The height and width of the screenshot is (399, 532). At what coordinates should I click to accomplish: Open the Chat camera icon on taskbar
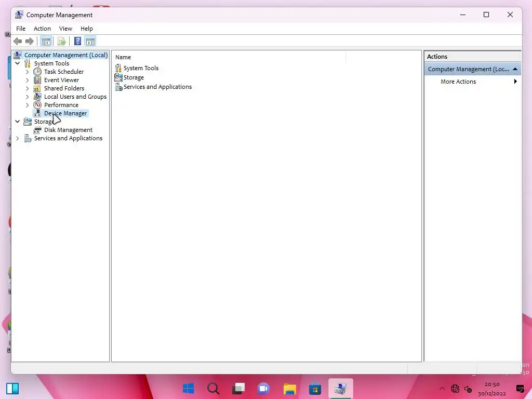coord(263,389)
